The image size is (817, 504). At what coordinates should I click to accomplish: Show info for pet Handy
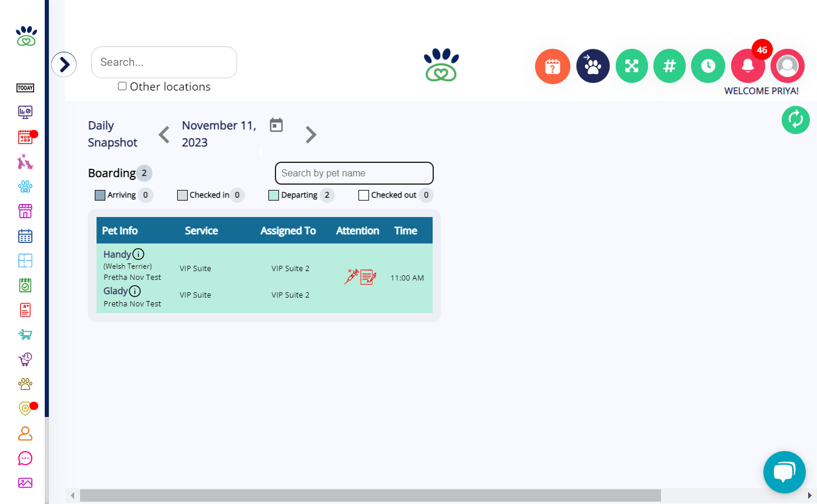[138, 254]
